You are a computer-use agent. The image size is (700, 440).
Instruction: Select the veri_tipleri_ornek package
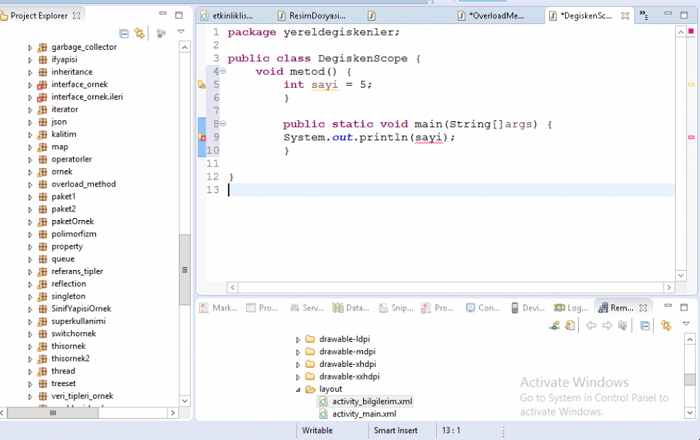click(82, 396)
